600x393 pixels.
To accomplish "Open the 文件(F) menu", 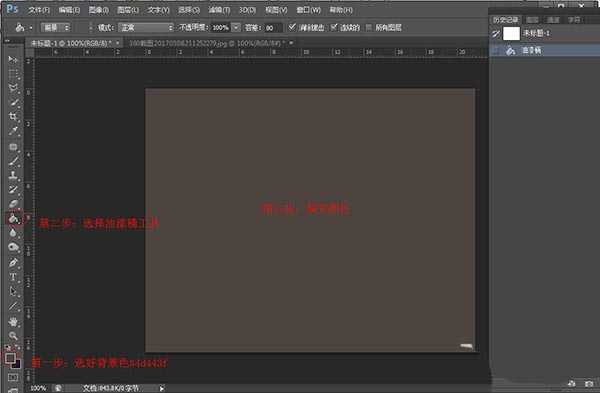I will [x=39, y=10].
